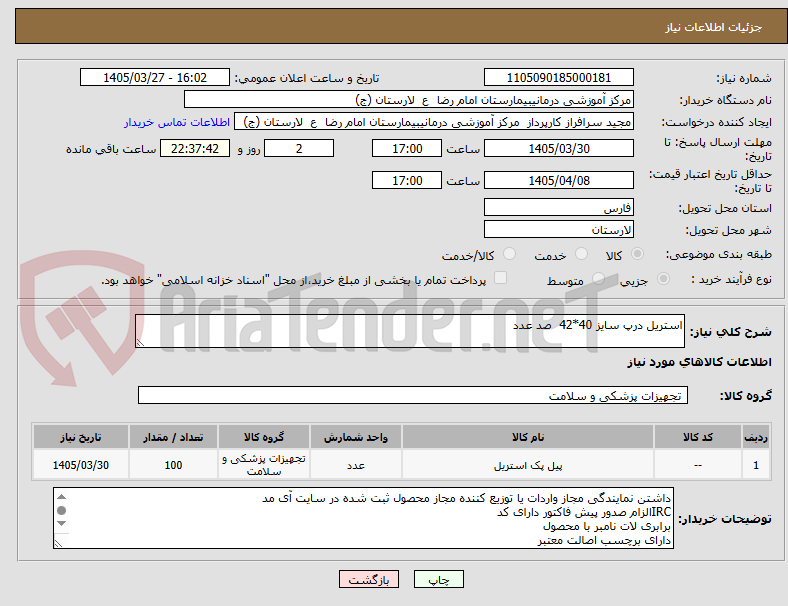Click the جزئیات اطلاعات نیاز page header
The image size is (788, 606).
[714, 27]
